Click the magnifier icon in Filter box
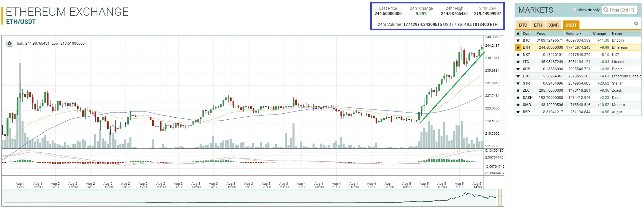The height and width of the screenshot is (208, 644). click(606, 10)
